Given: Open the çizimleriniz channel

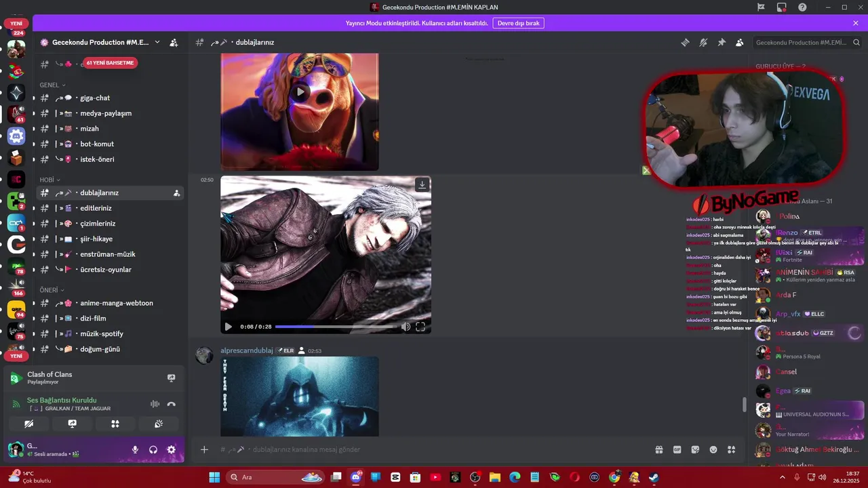Looking at the screenshot, I should point(110,224).
